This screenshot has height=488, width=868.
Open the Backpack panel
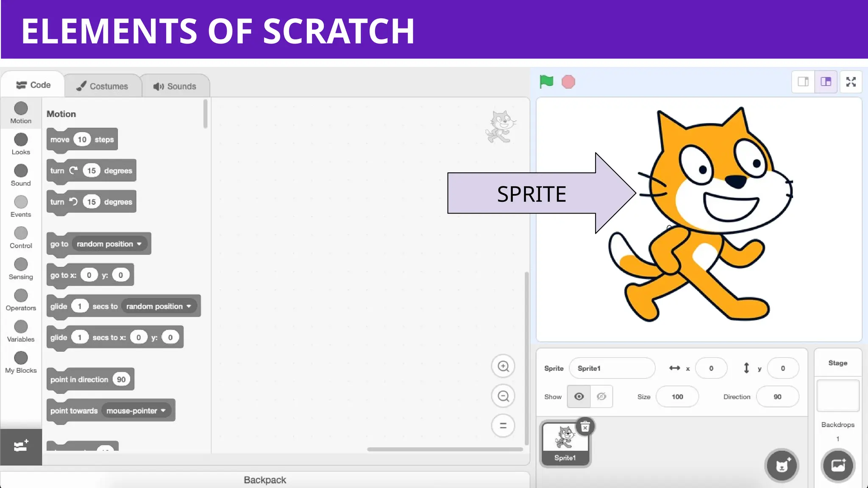coord(265,480)
